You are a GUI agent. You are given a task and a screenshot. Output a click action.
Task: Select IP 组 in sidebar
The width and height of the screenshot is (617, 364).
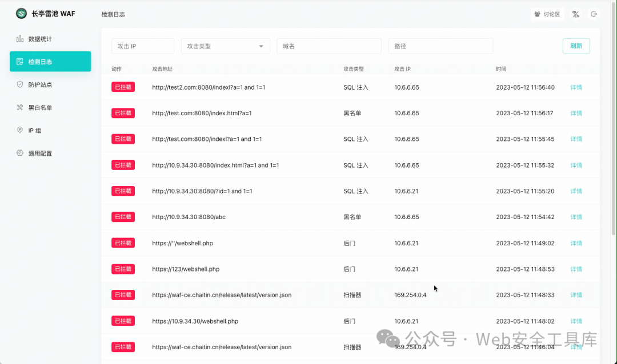tap(50, 130)
